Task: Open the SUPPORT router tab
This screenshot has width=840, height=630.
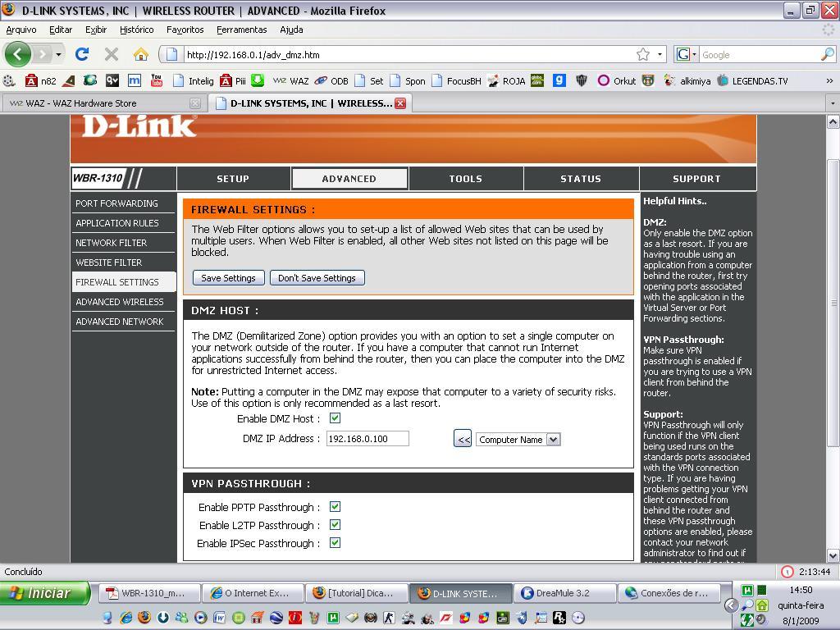Action: coord(697,178)
